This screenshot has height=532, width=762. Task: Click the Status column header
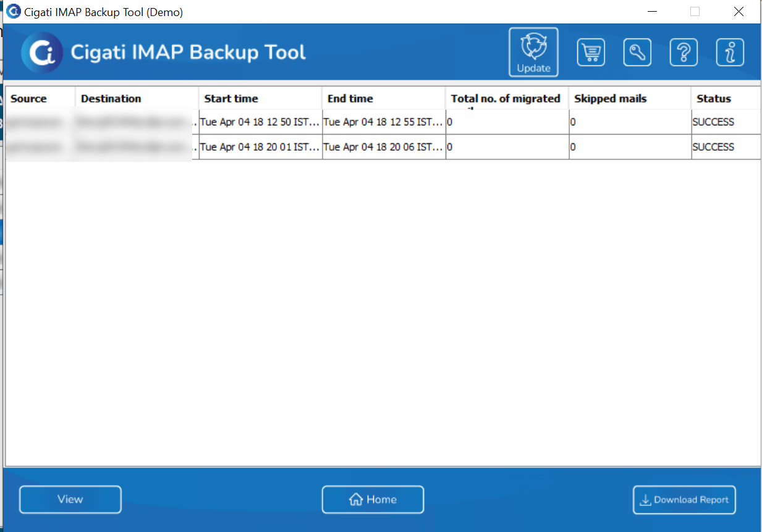726,98
